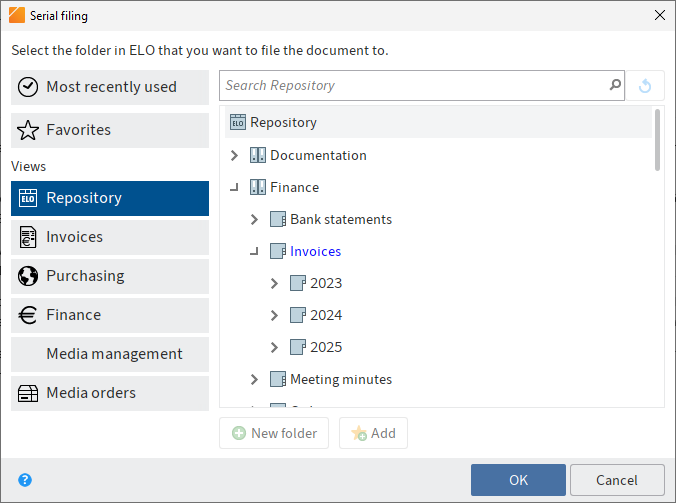Click the Media orders box icon

28,393
